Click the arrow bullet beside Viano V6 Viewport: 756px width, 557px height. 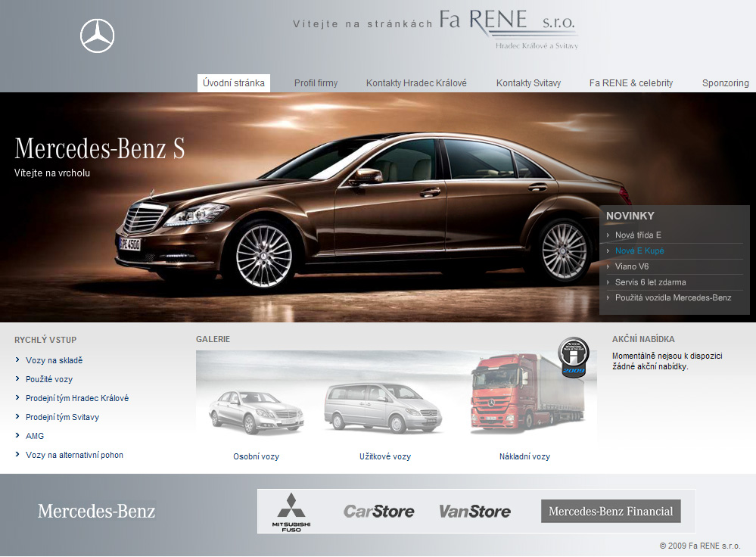pos(608,266)
